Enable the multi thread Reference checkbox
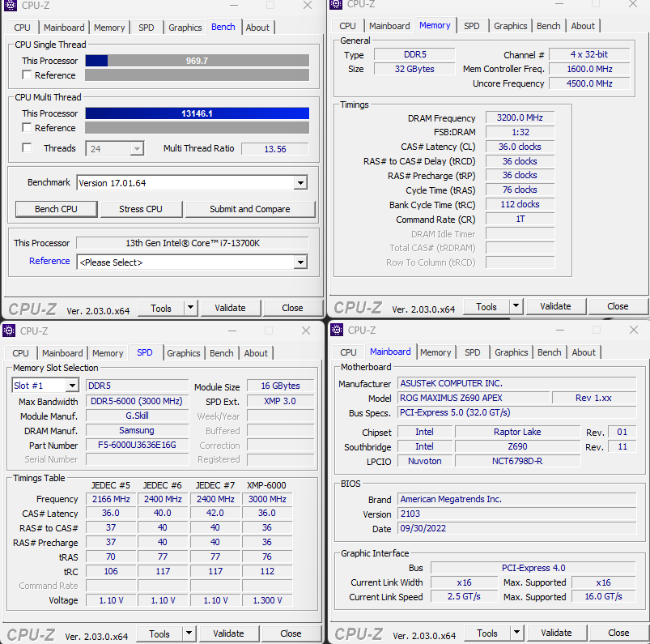The image size is (650, 644). tap(27, 128)
